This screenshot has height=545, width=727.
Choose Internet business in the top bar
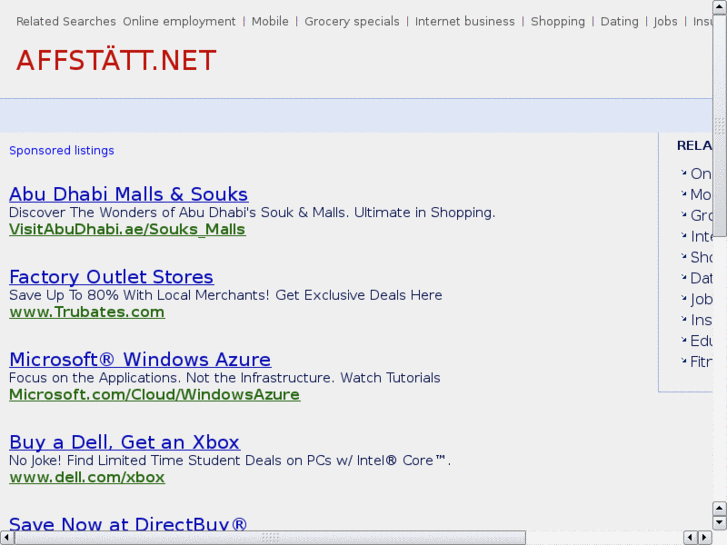(x=465, y=21)
